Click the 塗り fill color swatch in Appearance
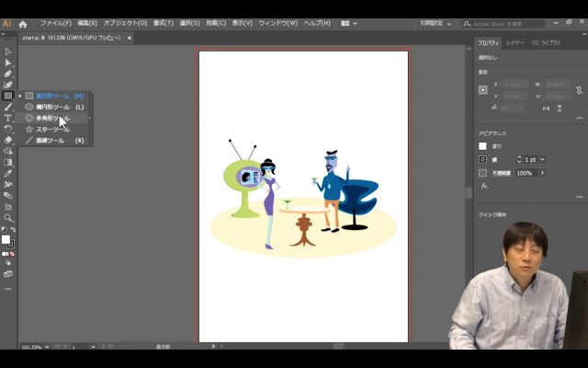 point(482,146)
